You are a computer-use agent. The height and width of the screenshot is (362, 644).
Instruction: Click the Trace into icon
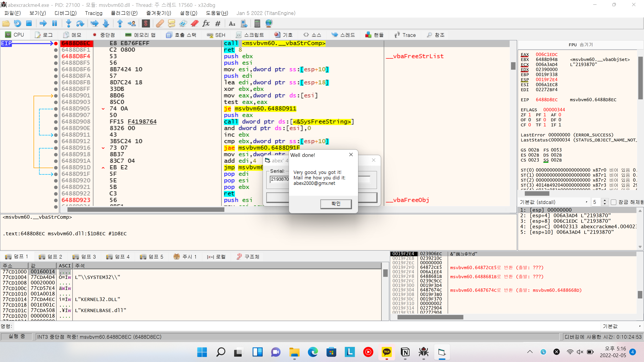pyautogui.click(x=94, y=23)
